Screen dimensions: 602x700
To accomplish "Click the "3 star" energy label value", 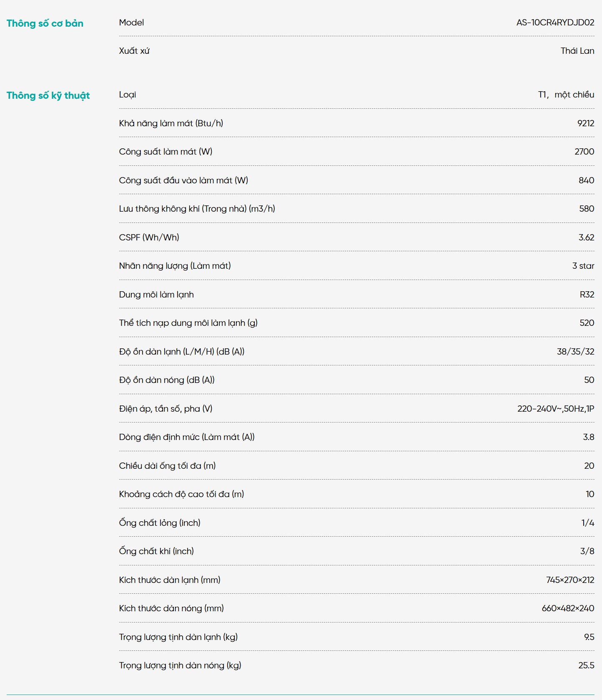I will (x=583, y=266).
